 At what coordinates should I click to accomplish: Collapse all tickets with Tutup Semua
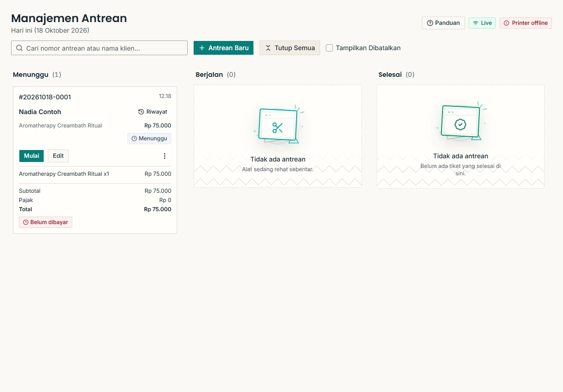click(290, 48)
